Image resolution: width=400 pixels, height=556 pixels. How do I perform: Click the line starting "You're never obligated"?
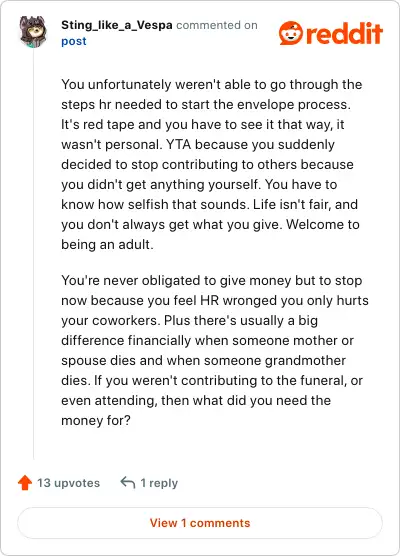(x=212, y=280)
